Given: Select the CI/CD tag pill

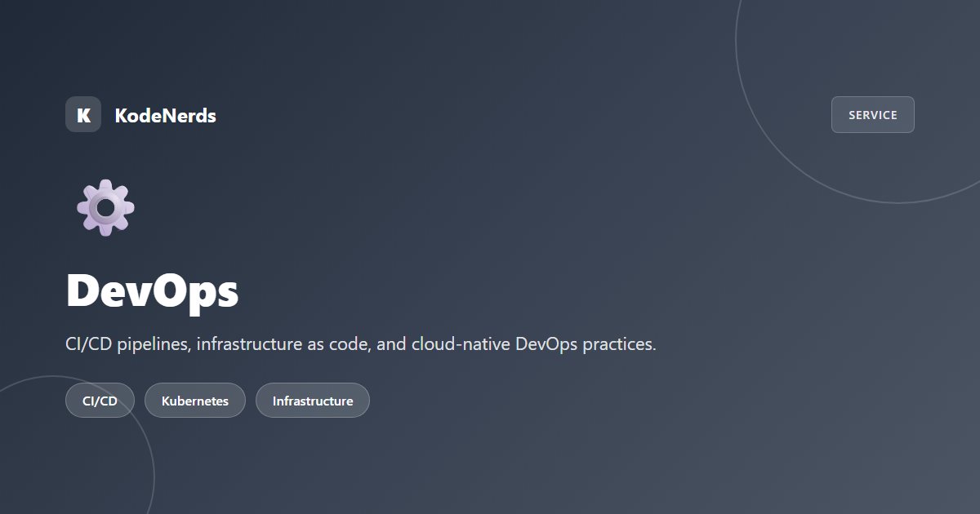Looking at the screenshot, I should coord(100,401).
